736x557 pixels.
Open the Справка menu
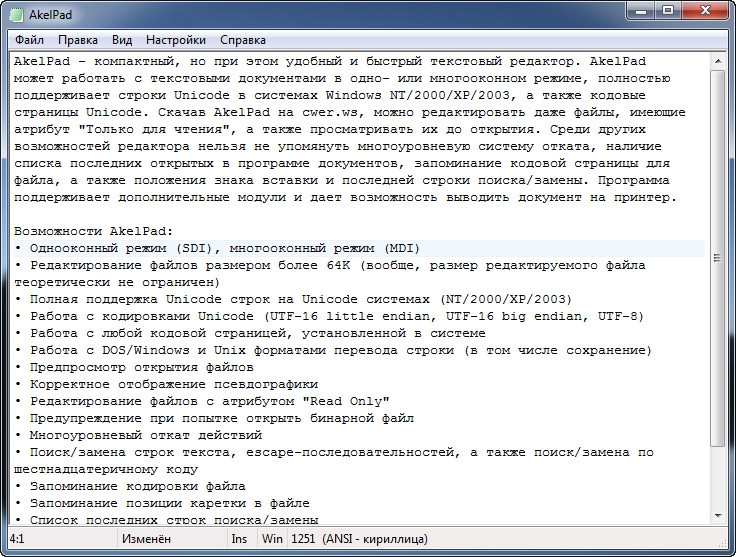point(243,40)
